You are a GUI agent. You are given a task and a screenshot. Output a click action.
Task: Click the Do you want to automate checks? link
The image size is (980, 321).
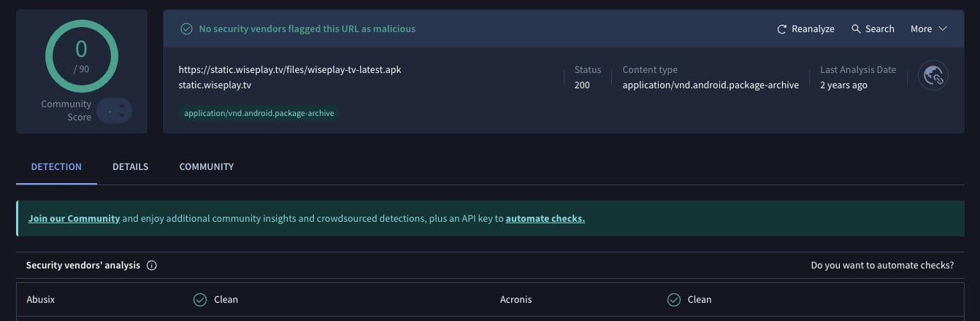coord(882,266)
